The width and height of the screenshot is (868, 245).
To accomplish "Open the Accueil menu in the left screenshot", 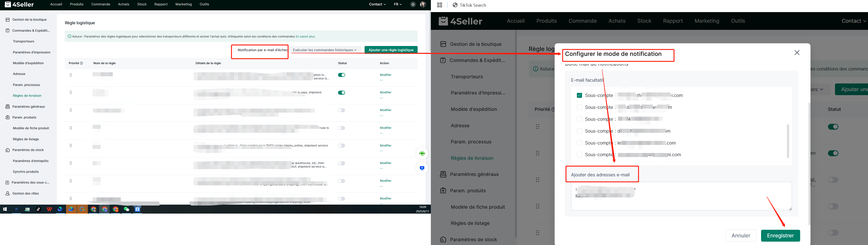I will point(56,4).
